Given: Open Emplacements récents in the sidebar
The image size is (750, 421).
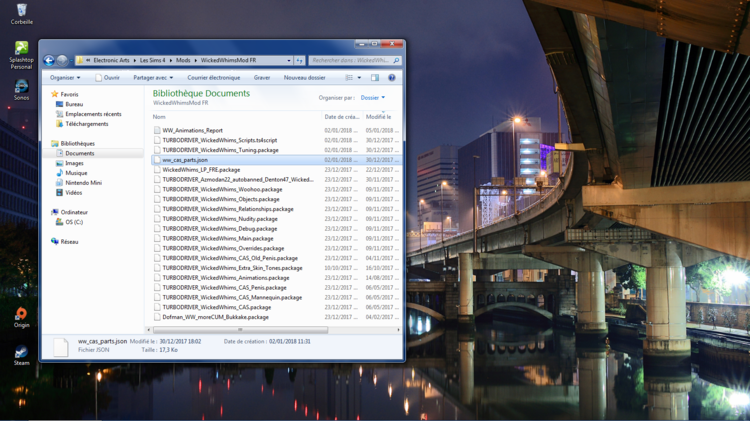Looking at the screenshot, I should [x=93, y=114].
